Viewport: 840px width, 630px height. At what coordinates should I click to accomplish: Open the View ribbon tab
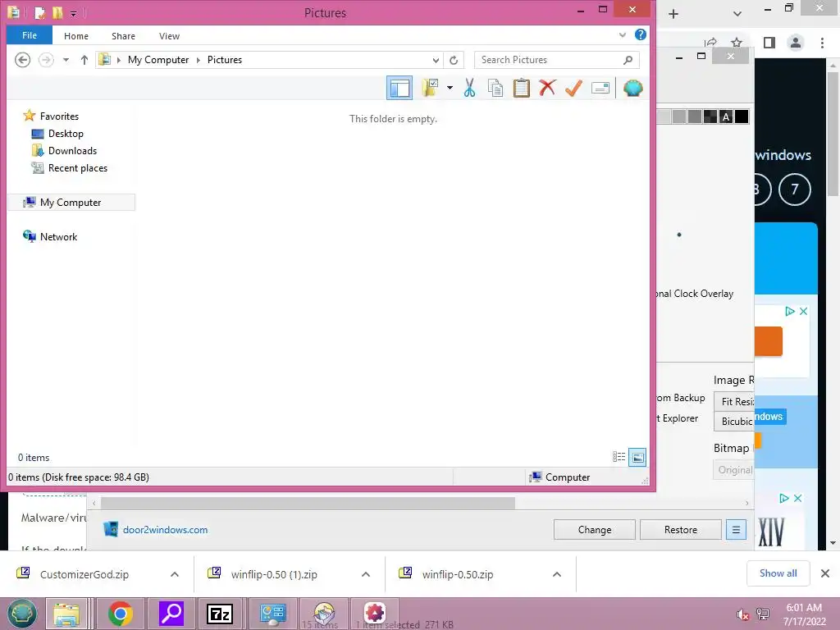click(x=169, y=36)
